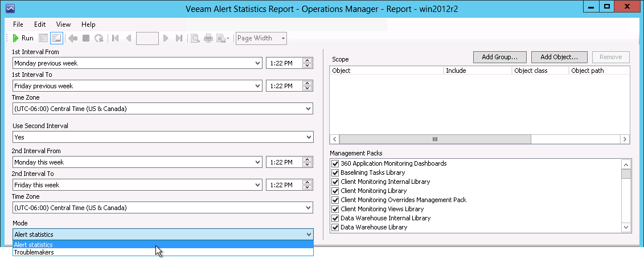Click 1st Interval From time field
Image resolution: width=644 pixels, height=259 pixels.
click(x=284, y=63)
